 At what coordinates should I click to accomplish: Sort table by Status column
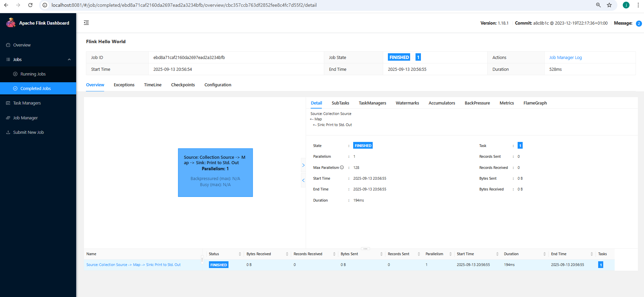240,254
